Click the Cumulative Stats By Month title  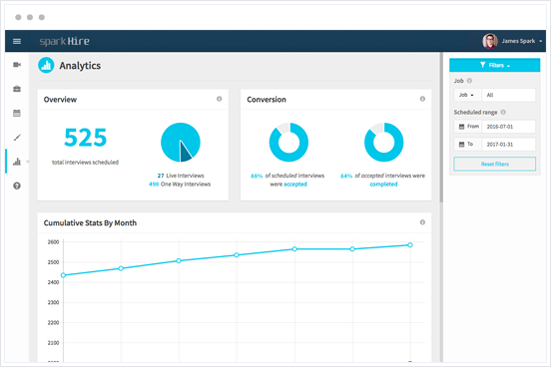click(x=90, y=223)
